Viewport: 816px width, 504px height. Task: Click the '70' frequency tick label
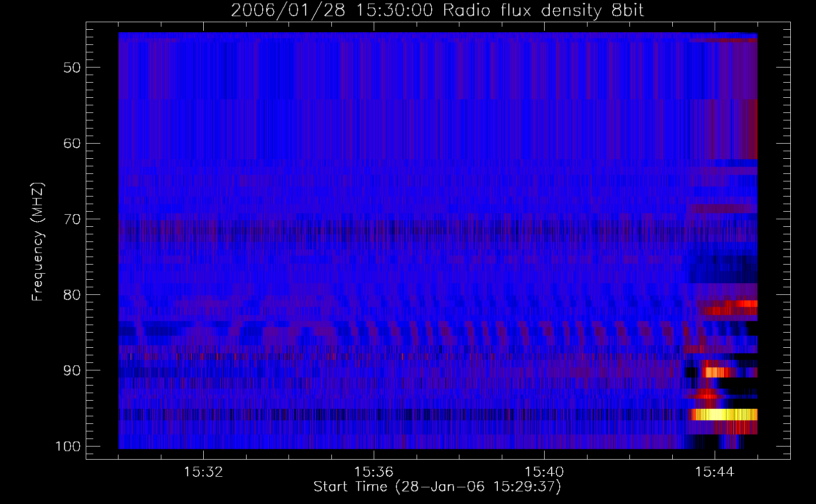coord(72,219)
